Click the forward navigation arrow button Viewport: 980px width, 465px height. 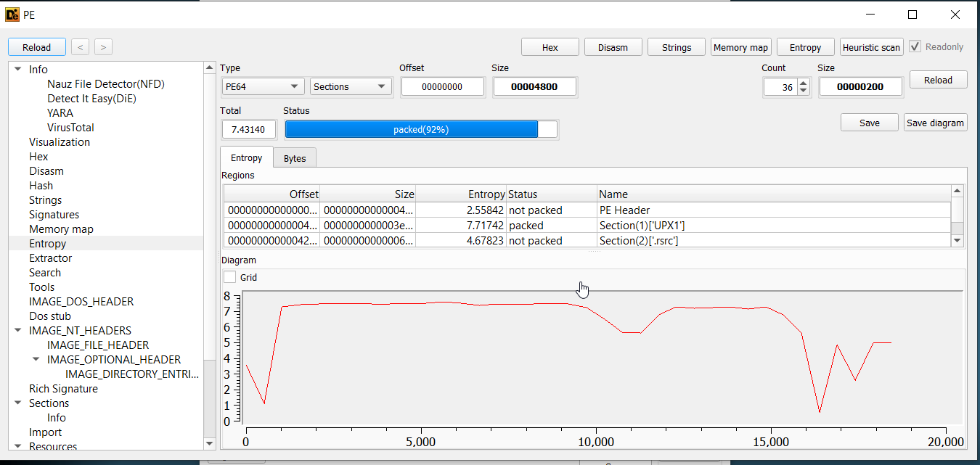click(104, 47)
